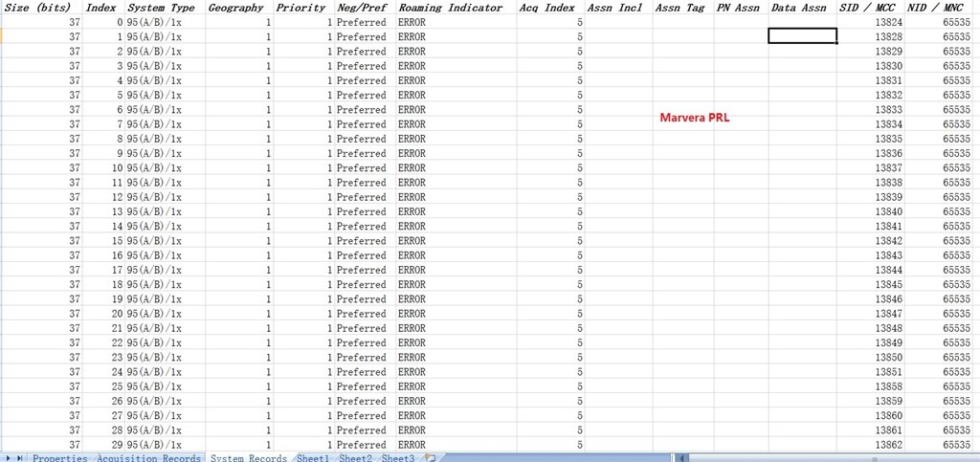This screenshot has width=980, height=462.
Task: Select Size 37 cell in Index 22 row
Action: tap(42, 342)
